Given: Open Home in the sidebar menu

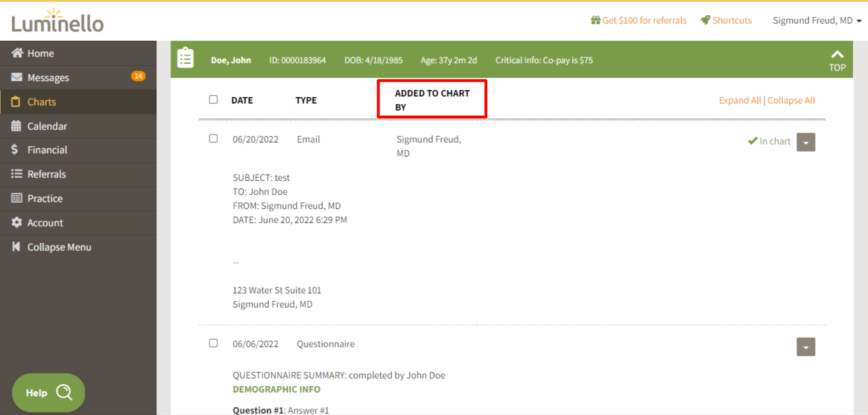Looking at the screenshot, I should [78, 53].
